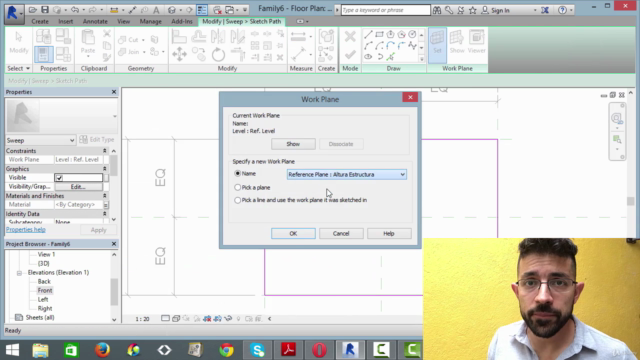
Task: Collapse the Materials and Finishes section
Action: point(104,196)
